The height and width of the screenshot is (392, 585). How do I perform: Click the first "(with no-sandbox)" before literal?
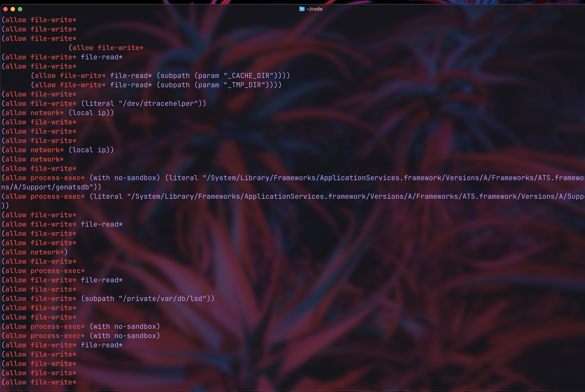coord(125,178)
